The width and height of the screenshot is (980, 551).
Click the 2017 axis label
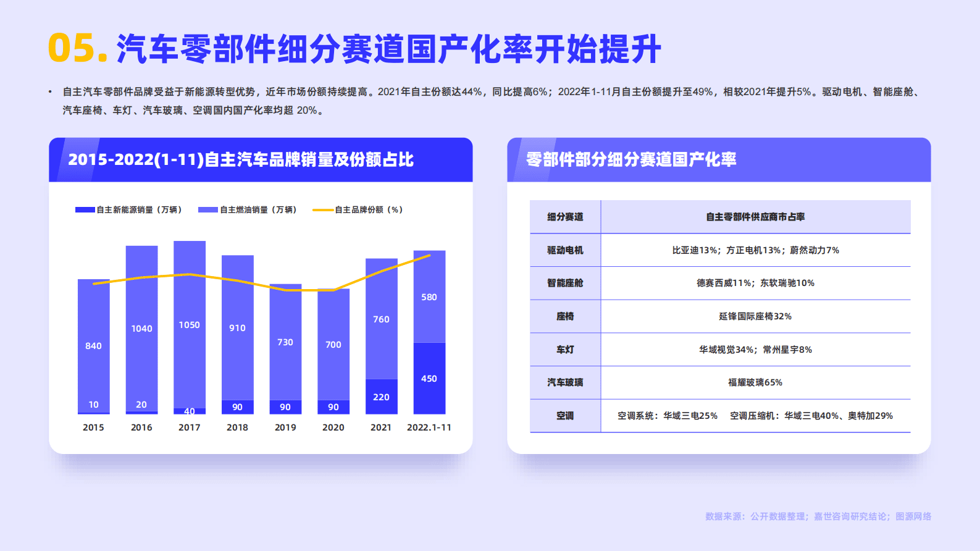click(x=189, y=427)
